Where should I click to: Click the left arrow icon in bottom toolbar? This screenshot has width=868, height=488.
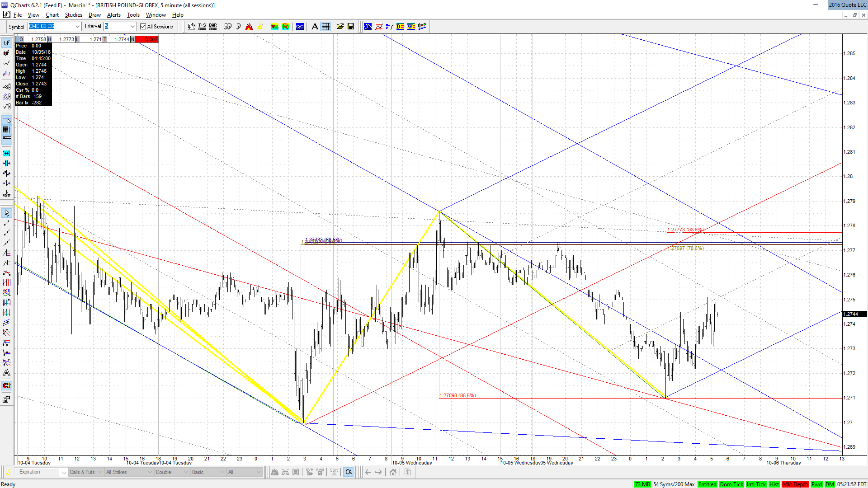(x=368, y=472)
